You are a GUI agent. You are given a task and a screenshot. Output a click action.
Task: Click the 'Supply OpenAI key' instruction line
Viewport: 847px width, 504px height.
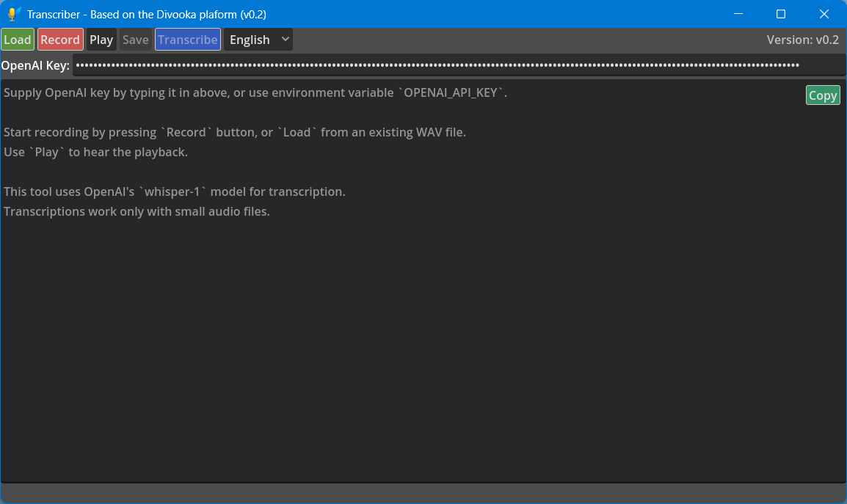[x=255, y=93]
